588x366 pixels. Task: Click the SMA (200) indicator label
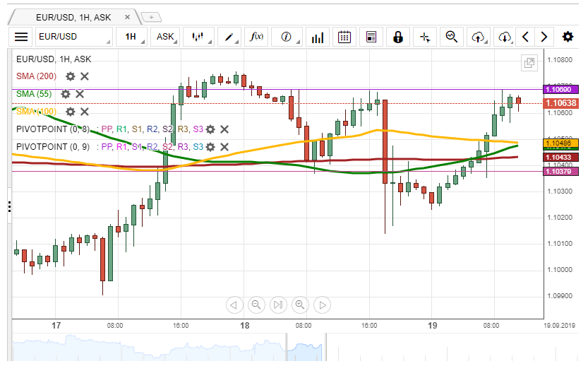point(37,76)
